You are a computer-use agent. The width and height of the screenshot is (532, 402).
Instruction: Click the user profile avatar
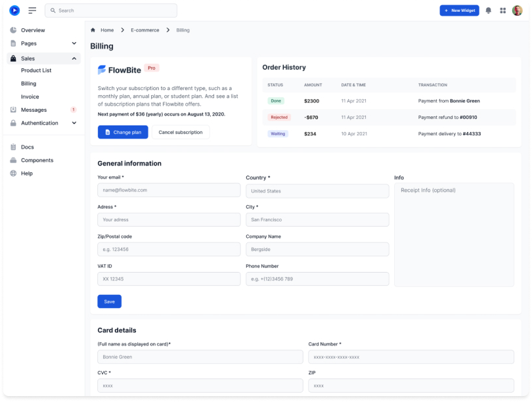point(518,11)
